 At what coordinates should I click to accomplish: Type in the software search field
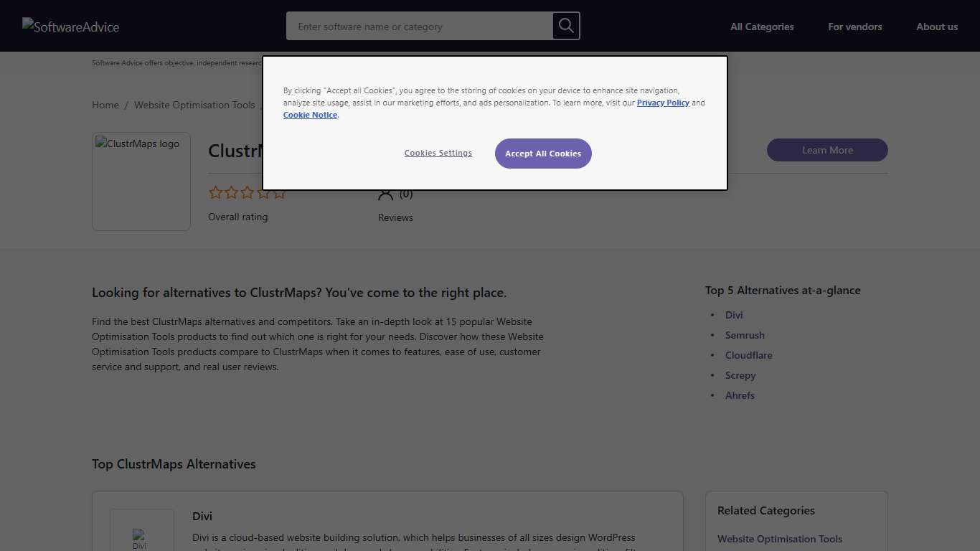(x=419, y=27)
